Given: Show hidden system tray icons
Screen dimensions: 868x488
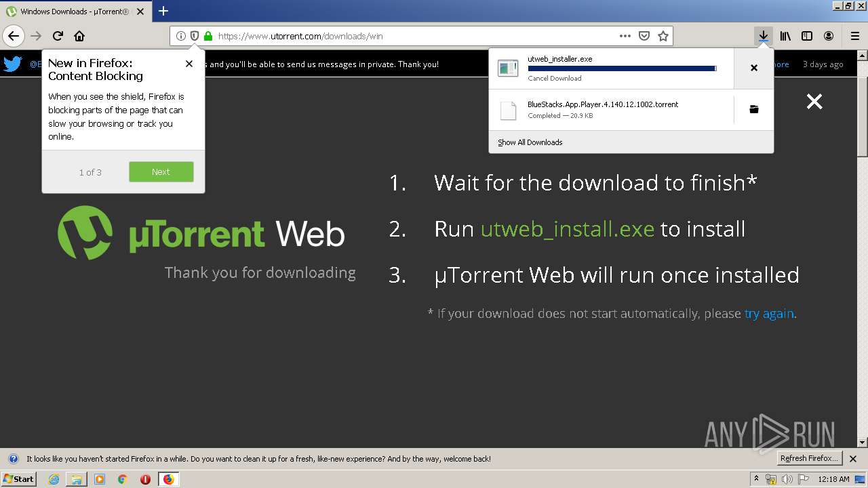Looking at the screenshot, I should click(757, 479).
